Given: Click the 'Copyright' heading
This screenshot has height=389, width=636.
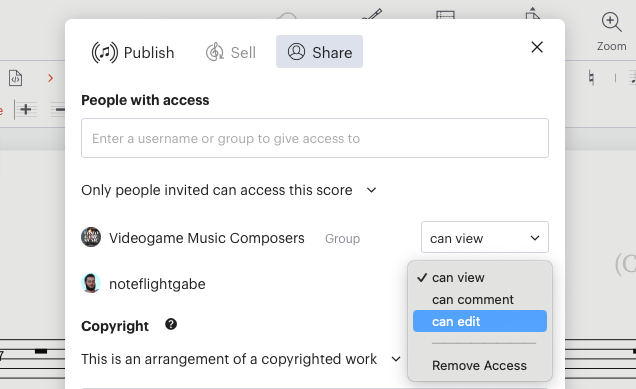Looking at the screenshot, I should pos(115,326).
